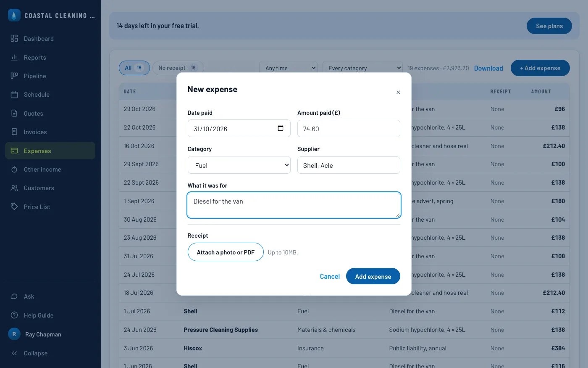Click the Dashboard grid icon
Viewport: 588px width, 368px height.
tap(14, 39)
